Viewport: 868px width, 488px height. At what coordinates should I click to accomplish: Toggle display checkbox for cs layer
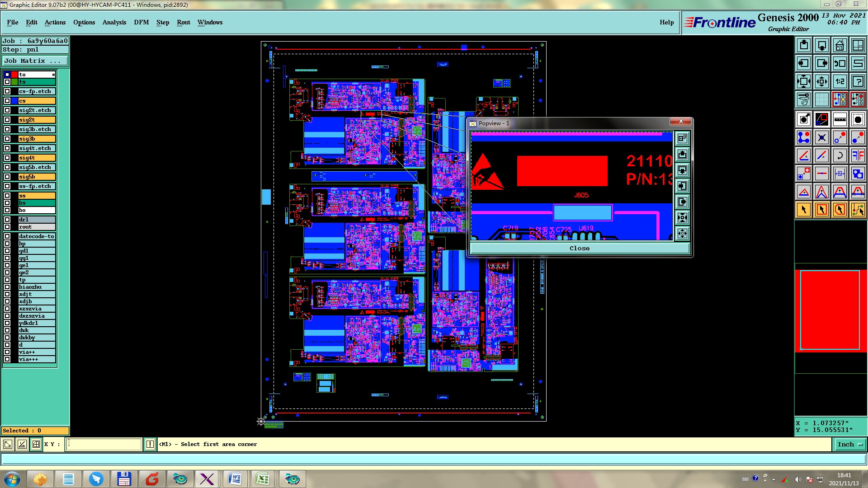(x=7, y=101)
